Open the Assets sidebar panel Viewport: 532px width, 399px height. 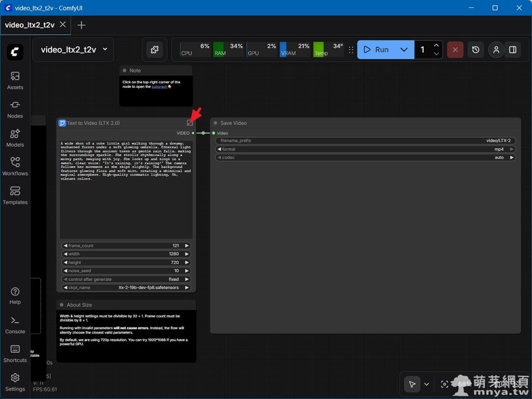tap(15, 80)
